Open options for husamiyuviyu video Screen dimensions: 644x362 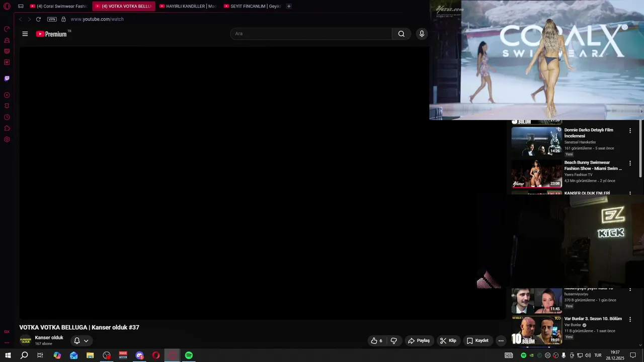[x=630, y=290]
